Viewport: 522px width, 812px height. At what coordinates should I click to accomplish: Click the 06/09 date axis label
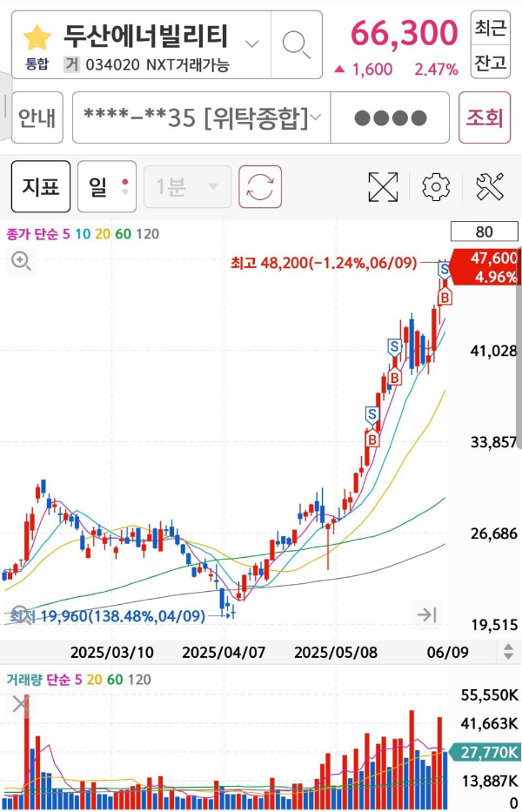[x=447, y=652]
